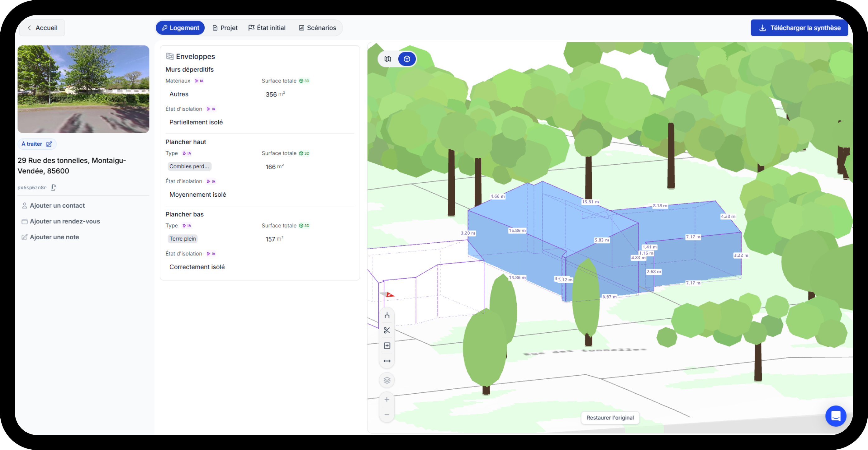Click the 4.66 m dimension label
This screenshot has height=450, width=868.
tap(497, 196)
